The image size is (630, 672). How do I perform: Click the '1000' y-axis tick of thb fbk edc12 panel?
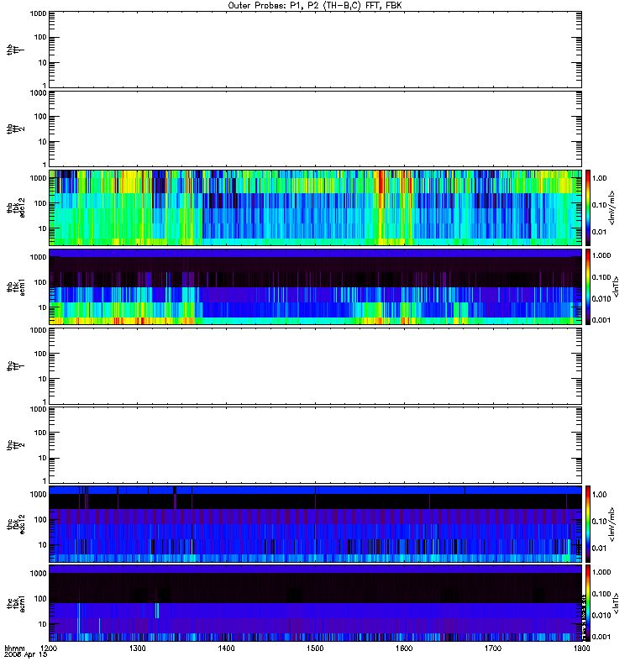point(38,178)
